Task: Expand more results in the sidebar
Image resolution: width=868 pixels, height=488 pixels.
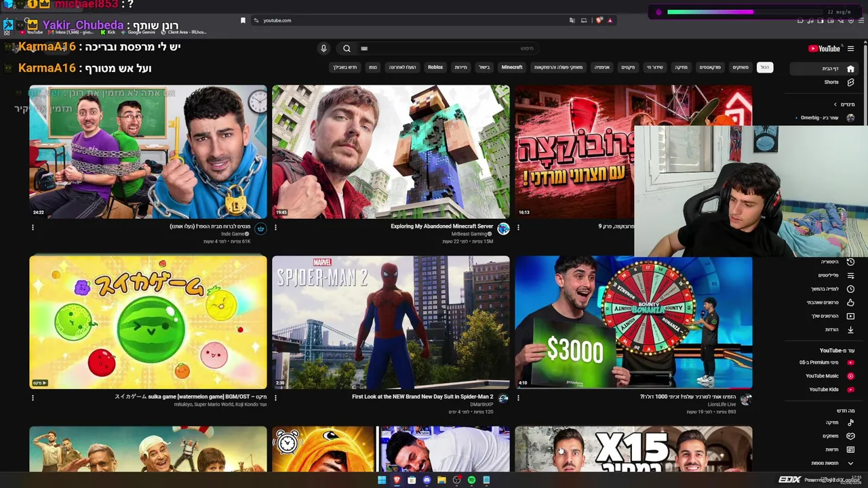Action: (x=824, y=463)
